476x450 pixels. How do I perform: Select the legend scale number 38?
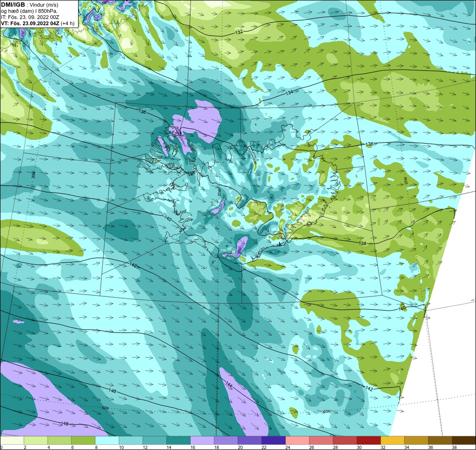pyautogui.click(x=454, y=447)
